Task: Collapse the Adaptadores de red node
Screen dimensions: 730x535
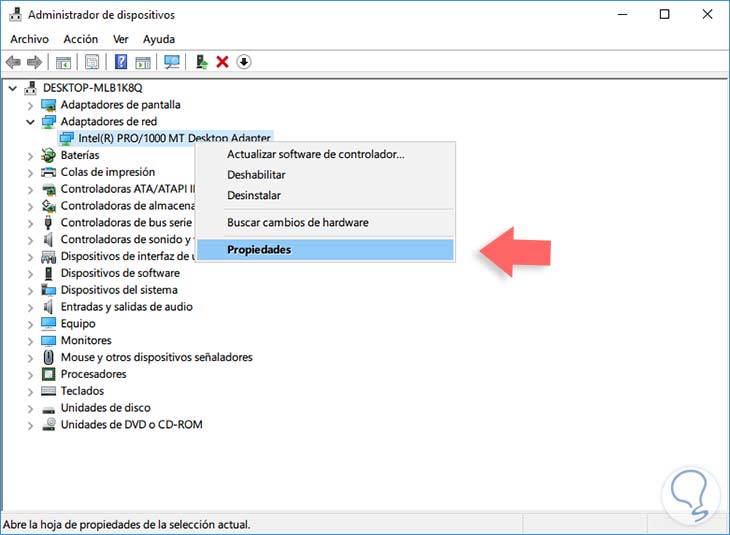Action: tap(30, 122)
